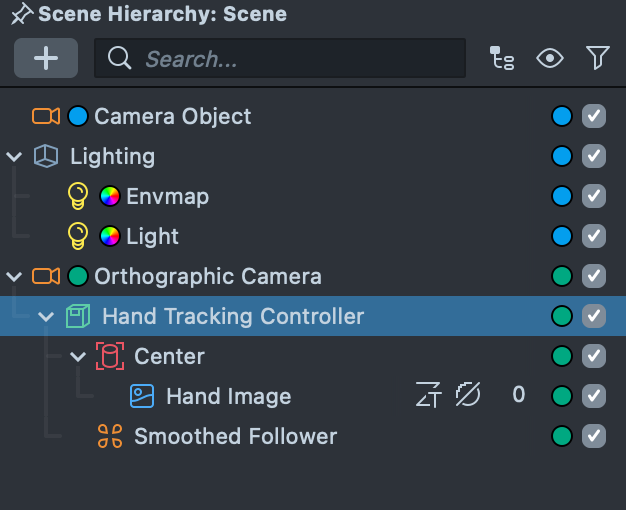Screen dimensions: 626x510
Task: Click the crossed-circle icon on Hand Image row
Action: (468, 395)
